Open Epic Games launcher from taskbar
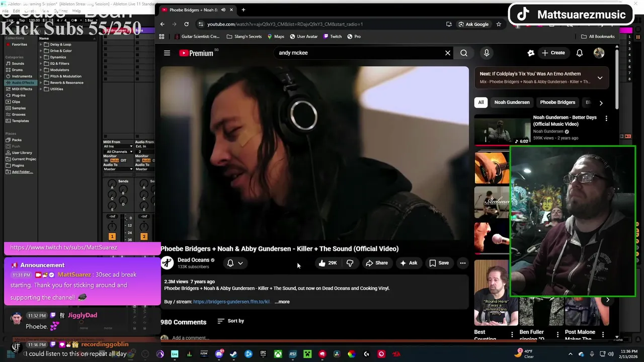This screenshot has height=362, width=644. (263, 354)
